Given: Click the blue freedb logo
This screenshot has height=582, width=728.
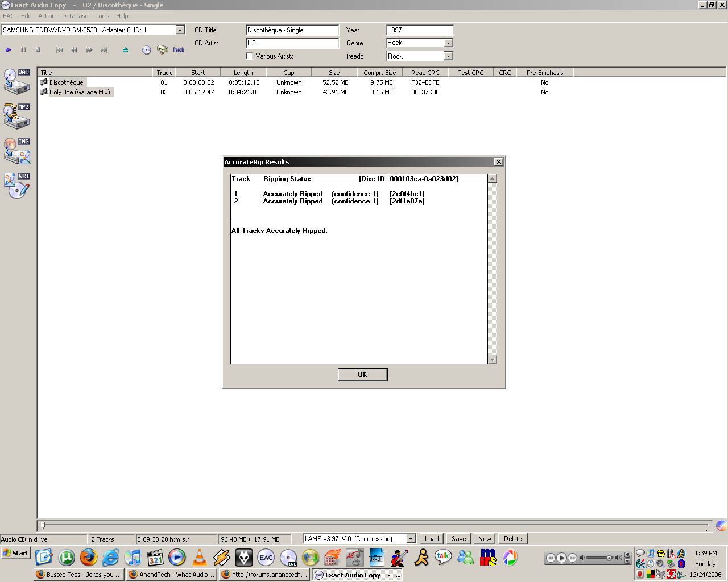Looking at the screenshot, I should click(179, 50).
